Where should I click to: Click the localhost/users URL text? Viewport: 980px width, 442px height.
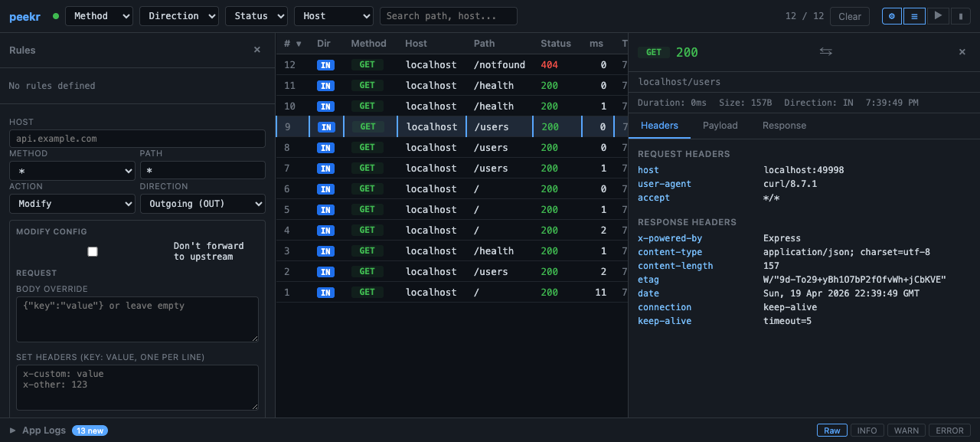pyautogui.click(x=679, y=82)
